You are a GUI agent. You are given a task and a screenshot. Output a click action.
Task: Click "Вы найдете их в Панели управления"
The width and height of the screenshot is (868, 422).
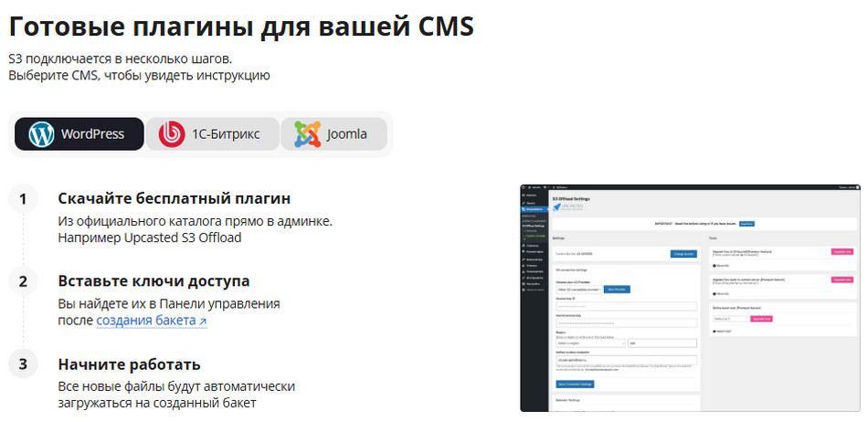(169, 304)
